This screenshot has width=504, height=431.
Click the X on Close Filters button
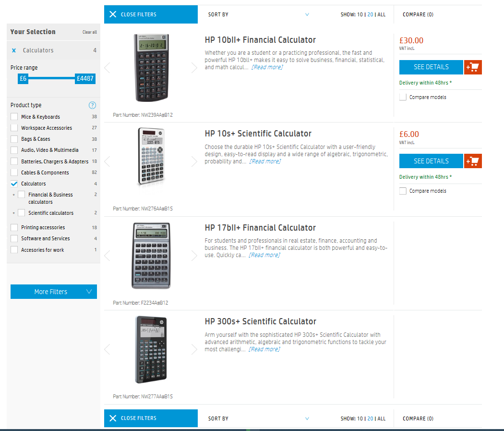click(113, 14)
